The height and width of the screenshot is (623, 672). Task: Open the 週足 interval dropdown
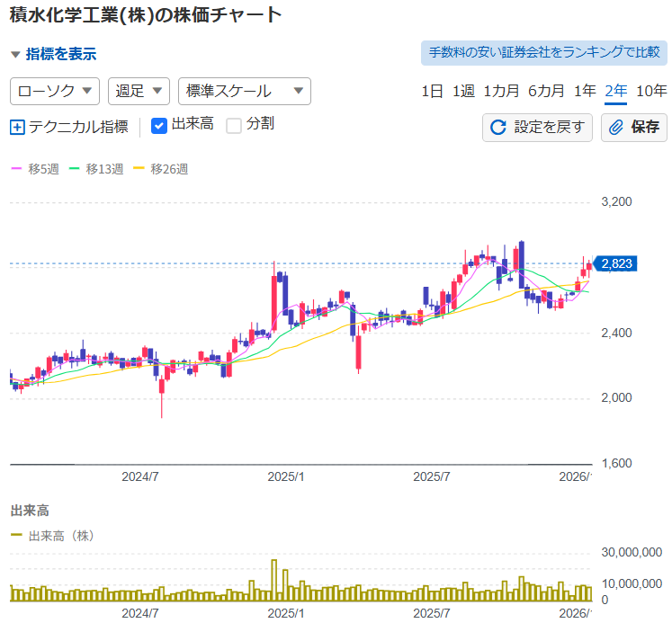(x=139, y=91)
